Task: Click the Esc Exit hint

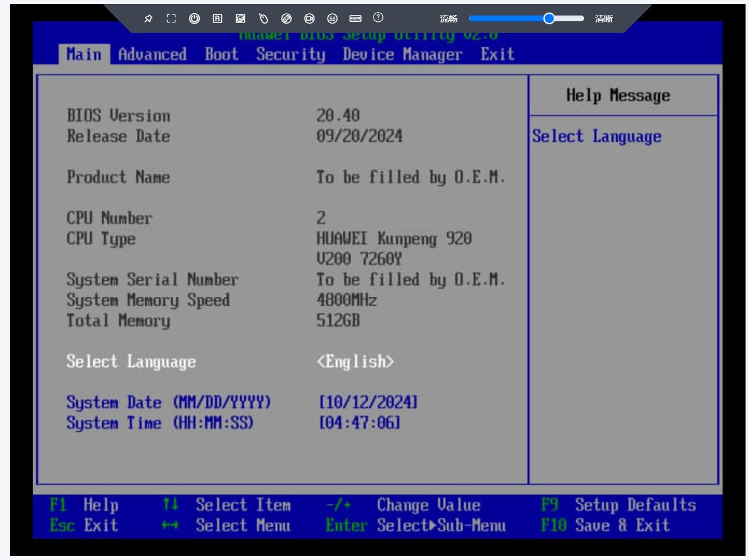Action: (84, 526)
